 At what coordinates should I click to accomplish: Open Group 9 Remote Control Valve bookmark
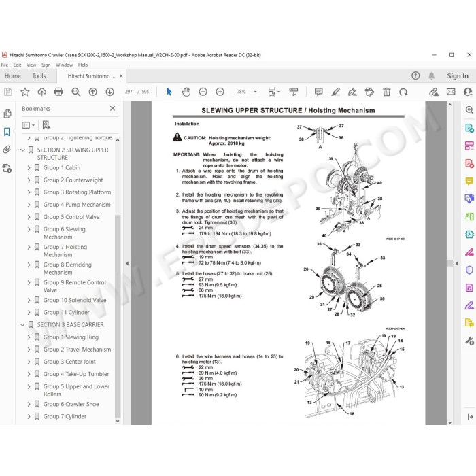click(x=75, y=286)
